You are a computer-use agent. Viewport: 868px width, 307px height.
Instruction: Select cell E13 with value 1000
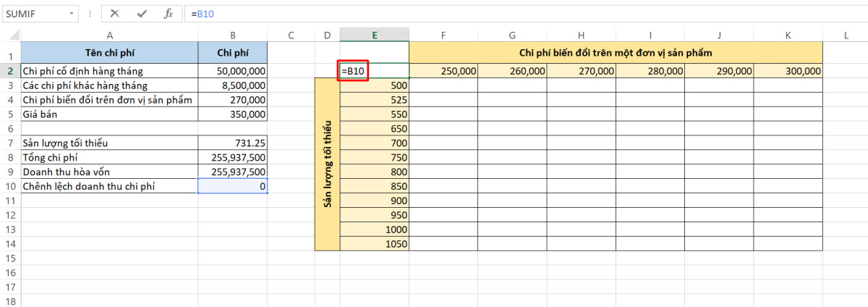click(375, 230)
